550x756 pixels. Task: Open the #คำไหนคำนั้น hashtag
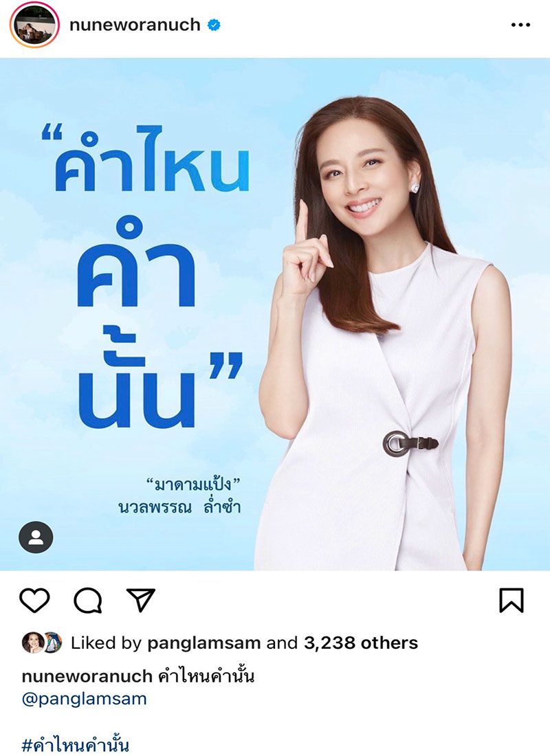click(76, 744)
